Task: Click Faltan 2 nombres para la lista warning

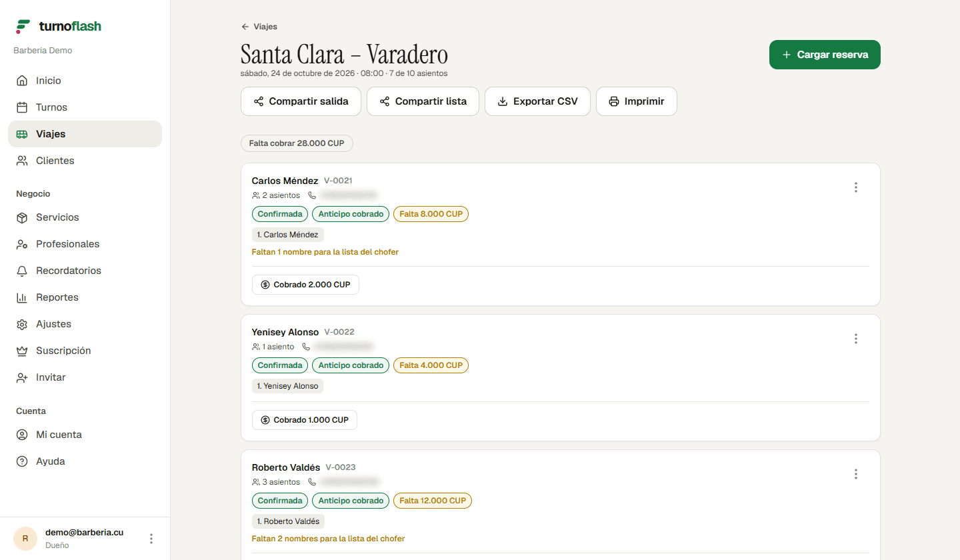Action: [328, 539]
